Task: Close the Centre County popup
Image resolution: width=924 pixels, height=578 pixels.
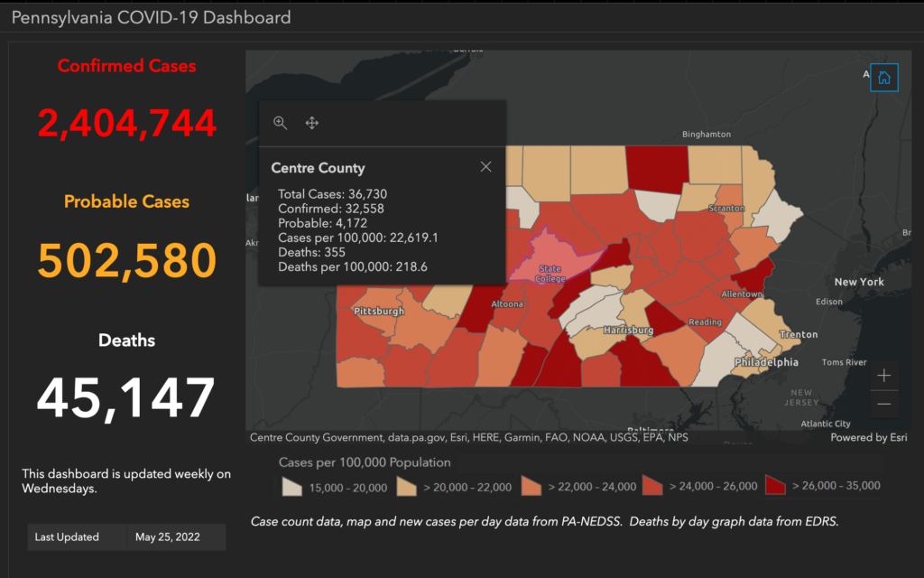Action: (485, 166)
